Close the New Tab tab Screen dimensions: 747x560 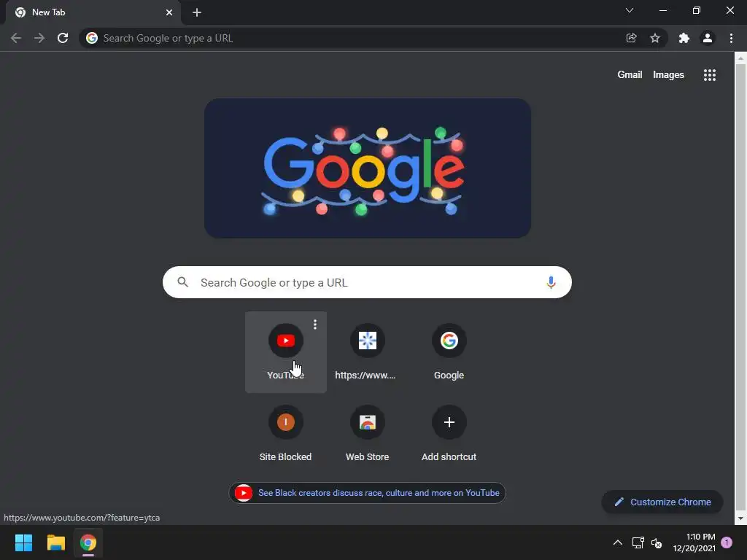click(x=169, y=12)
